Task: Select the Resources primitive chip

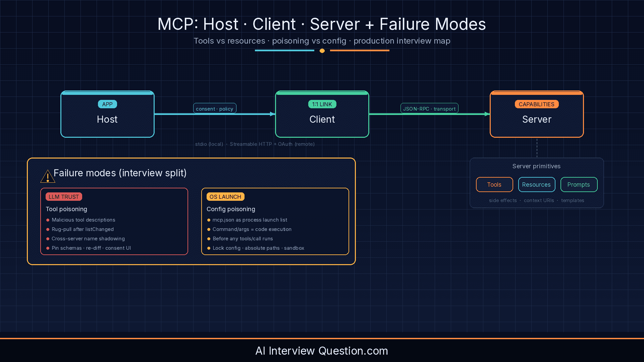Action: point(536,185)
